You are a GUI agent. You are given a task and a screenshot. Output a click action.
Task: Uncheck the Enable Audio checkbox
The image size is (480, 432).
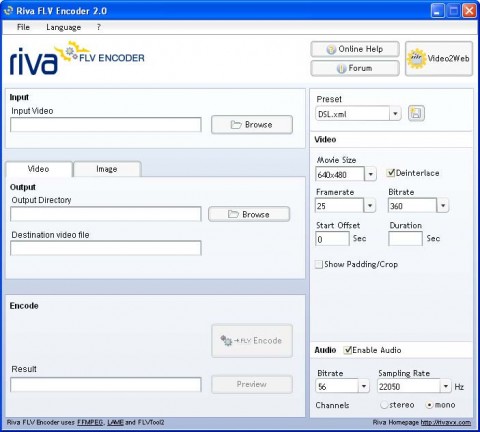[348, 350]
